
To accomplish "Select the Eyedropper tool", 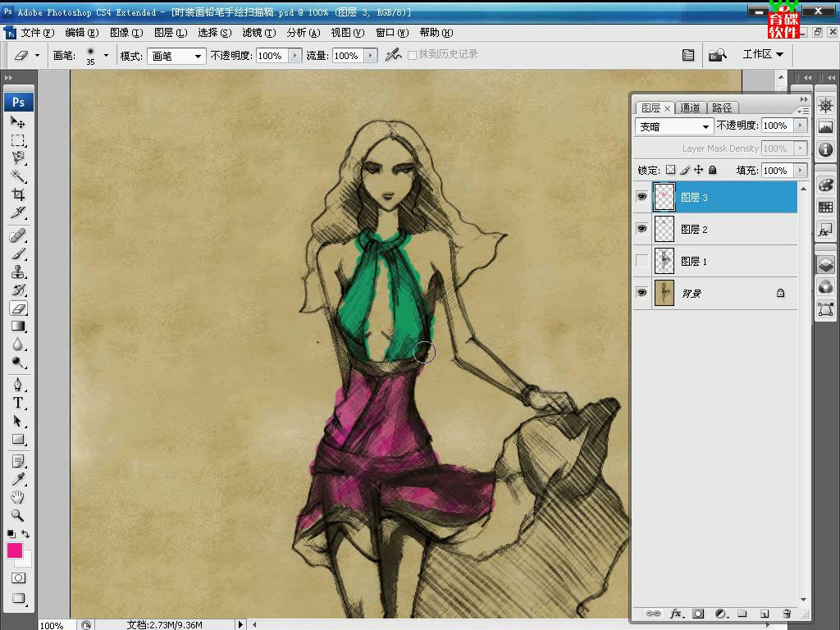I will 18,479.
